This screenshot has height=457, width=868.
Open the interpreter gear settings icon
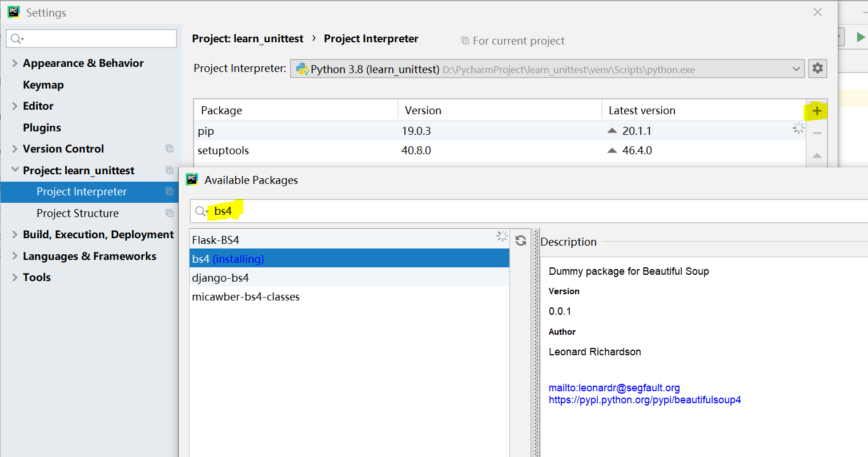[818, 69]
